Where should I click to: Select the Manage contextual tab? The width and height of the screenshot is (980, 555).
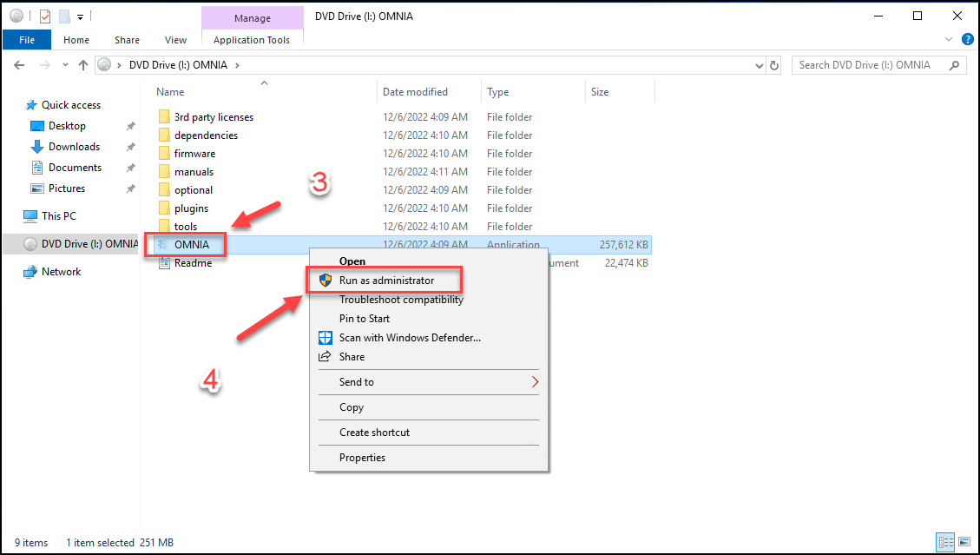[252, 18]
